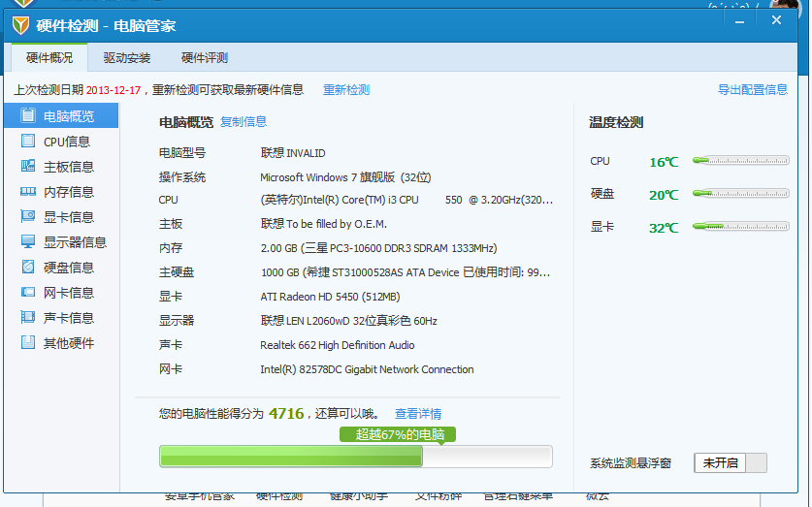812x507 pixels.
Task: Click the 导出配置信息 link
Action: (753, 89)
